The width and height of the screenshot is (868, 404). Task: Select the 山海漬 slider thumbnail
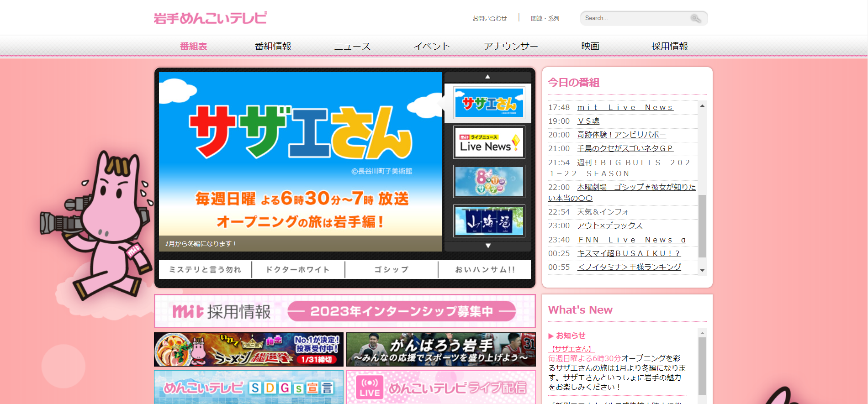click(489, 221)
